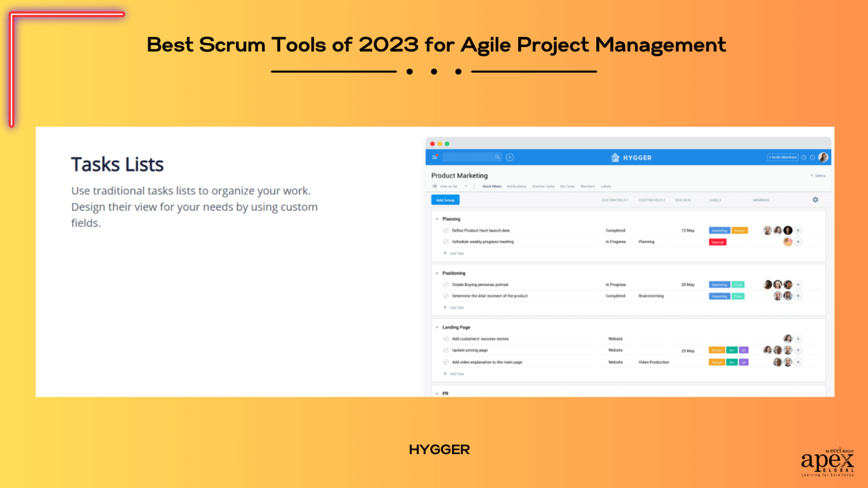Screen dimensions: 868x488
Task: Select the My Tasks quick filter
Action: pos(567,186)
